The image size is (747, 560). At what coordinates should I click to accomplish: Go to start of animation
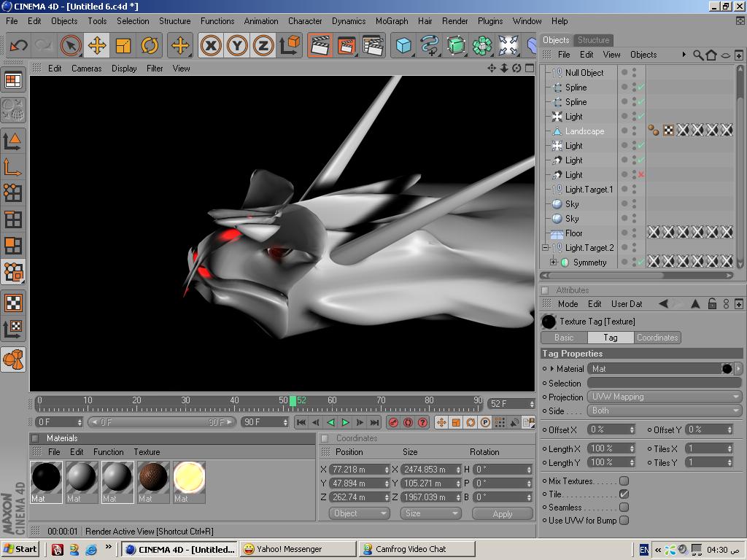pos(301,422)
